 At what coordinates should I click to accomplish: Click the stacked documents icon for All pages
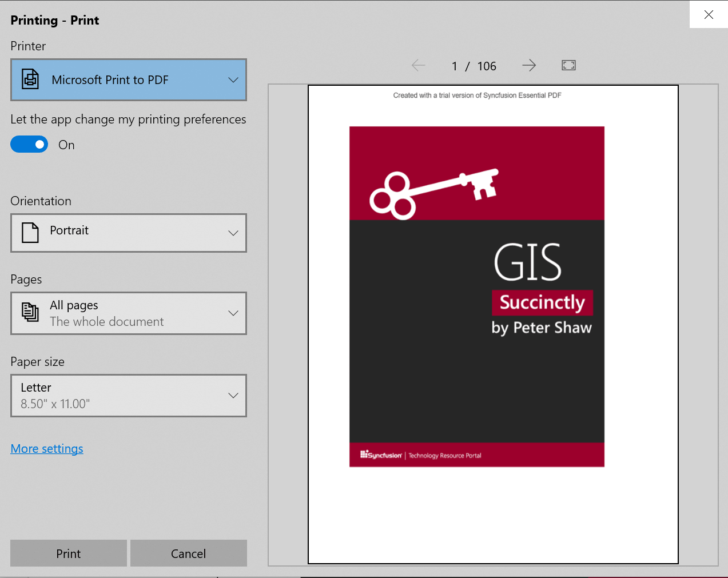pos(30,313)
